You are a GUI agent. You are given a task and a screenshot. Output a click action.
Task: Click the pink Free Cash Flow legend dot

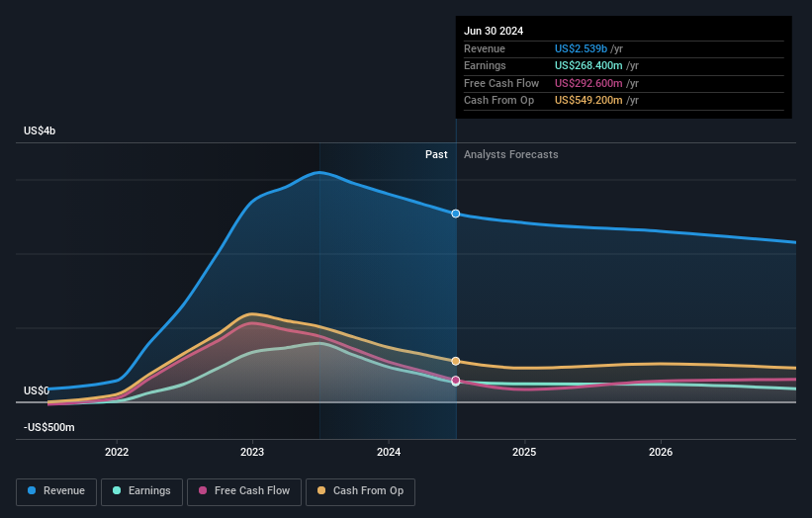pos(203,490)
